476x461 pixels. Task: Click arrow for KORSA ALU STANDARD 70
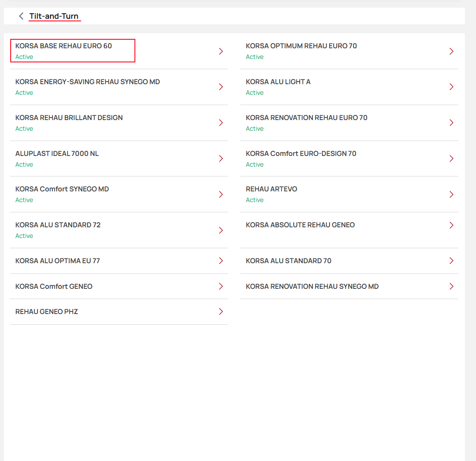pyautogui.click(x=451, y=261)
